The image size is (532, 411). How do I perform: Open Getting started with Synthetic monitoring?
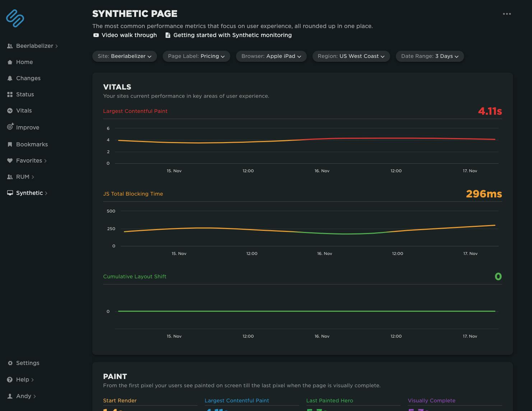tap(228, 35)
